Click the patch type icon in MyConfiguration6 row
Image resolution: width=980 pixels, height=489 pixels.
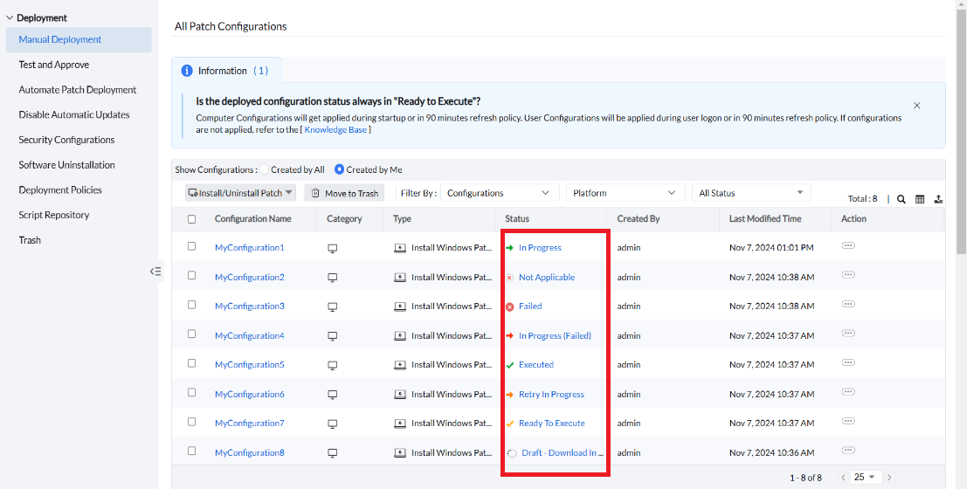click(x=399, y=395)
